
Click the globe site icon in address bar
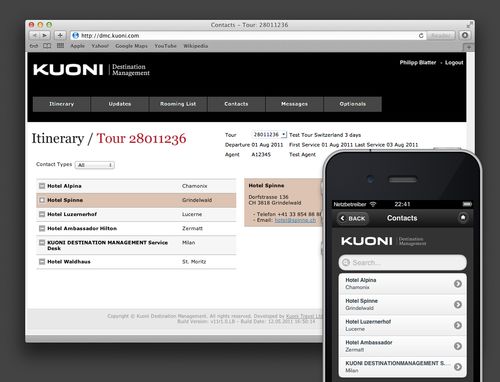76,35
